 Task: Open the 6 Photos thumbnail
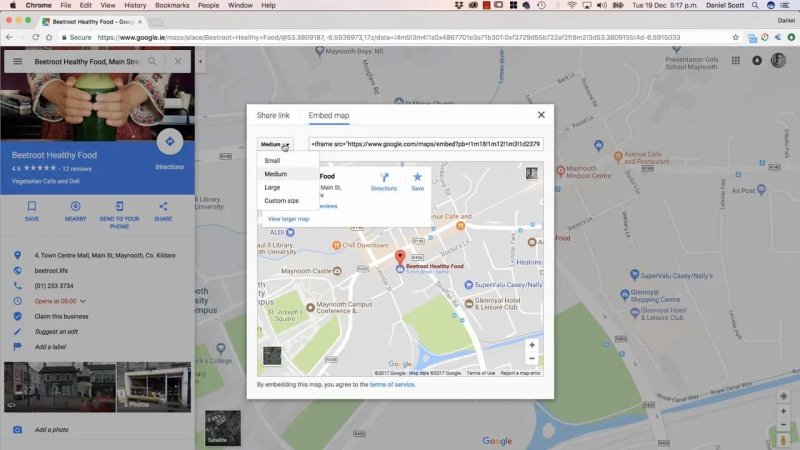point(154,387)
